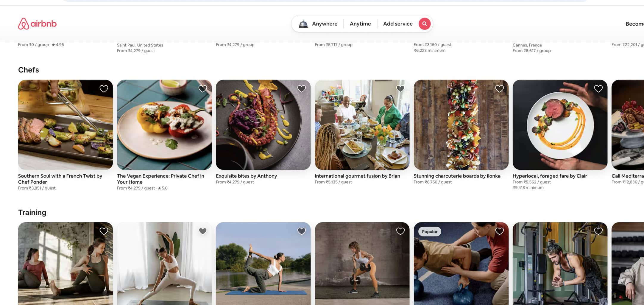Screen dimensions: 644x305
Task: Favorite Exquisite bites by Anthony
Action: pyautogui.click(x=301, y=89)
